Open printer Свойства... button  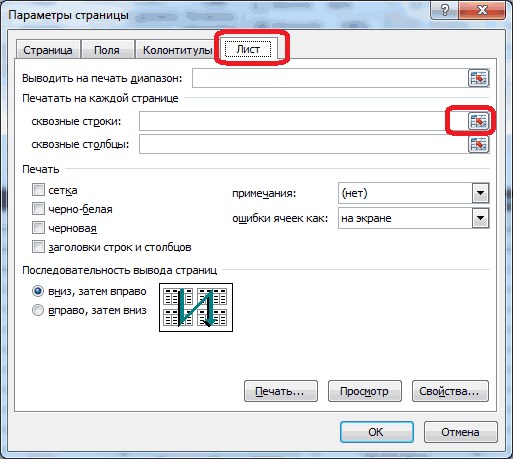450,391
